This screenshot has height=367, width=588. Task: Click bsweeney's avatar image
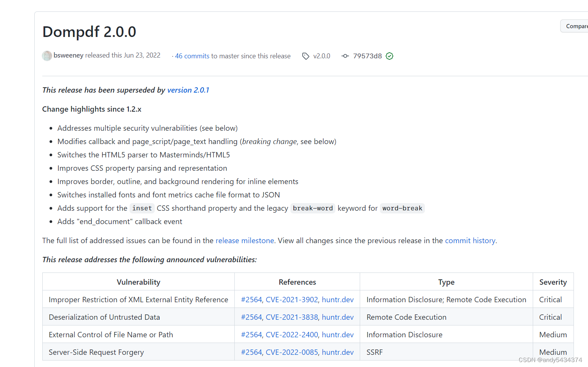click(47, 56)
